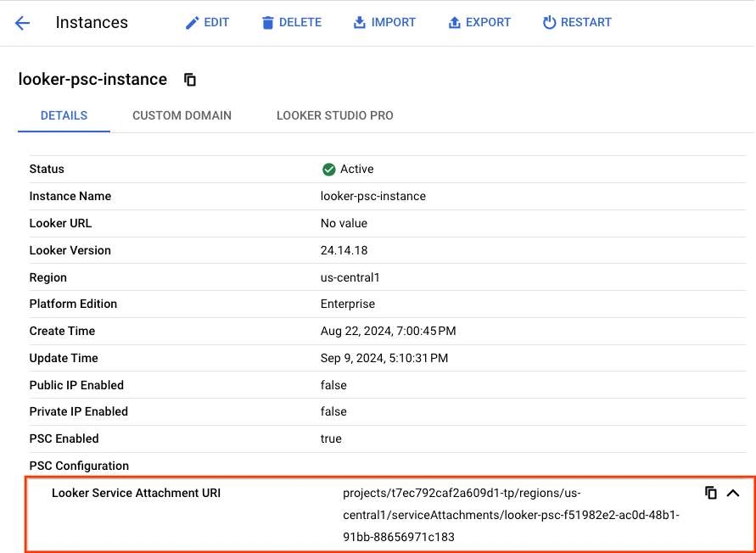The image size is (756, 553).
Task: Click the Import download button
Action: [384, 23]
